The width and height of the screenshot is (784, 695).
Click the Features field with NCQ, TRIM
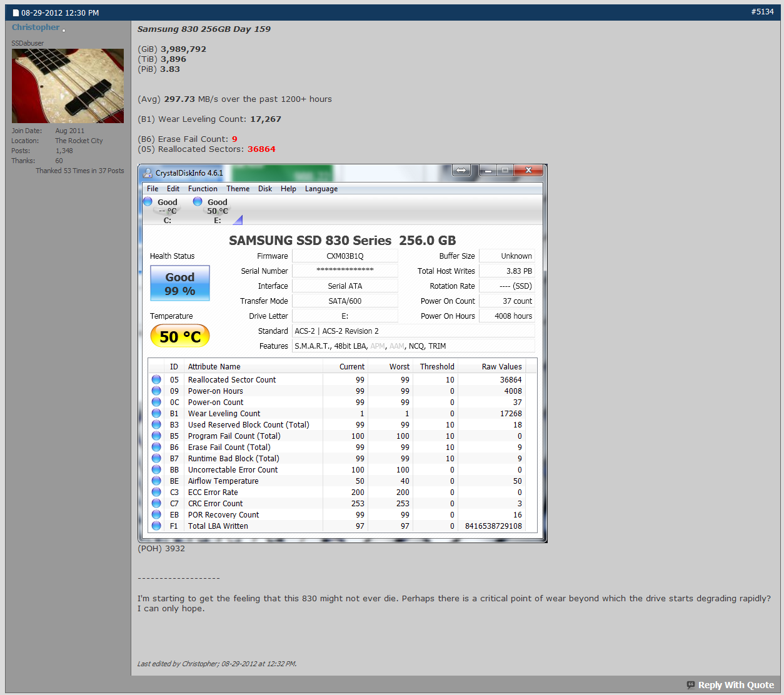click(x=413, y=346)
